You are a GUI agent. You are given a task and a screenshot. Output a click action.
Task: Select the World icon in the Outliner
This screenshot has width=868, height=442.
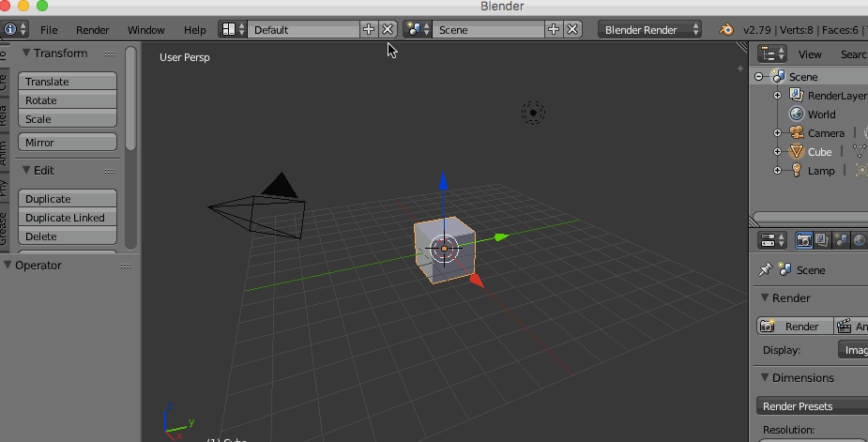[796, 114]
